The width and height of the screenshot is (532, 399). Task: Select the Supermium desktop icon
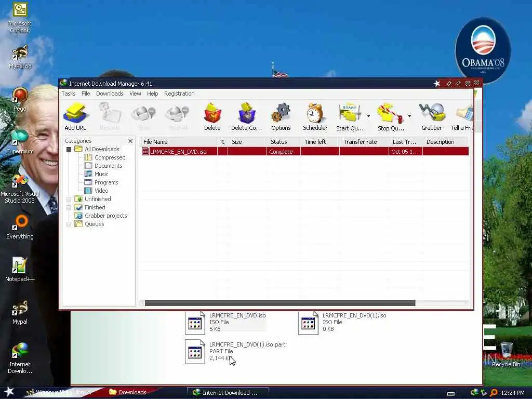pos(20,142)
